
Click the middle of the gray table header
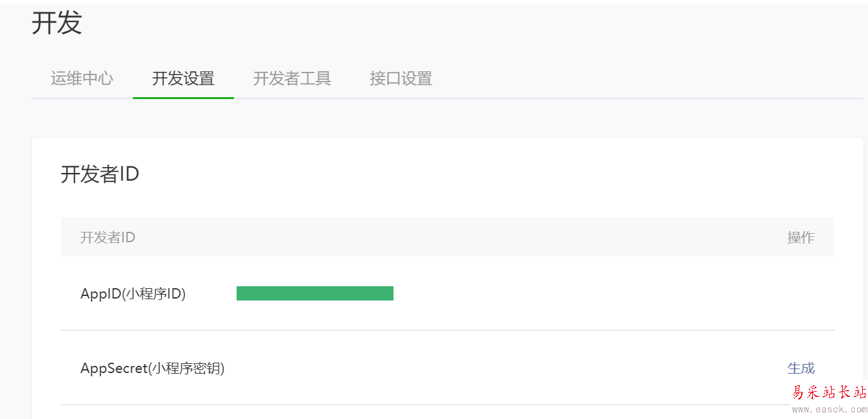click(447, 238)
